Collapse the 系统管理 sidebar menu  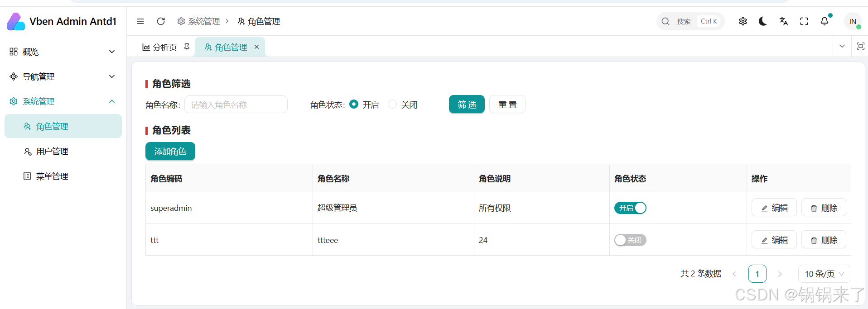point(63,101)
